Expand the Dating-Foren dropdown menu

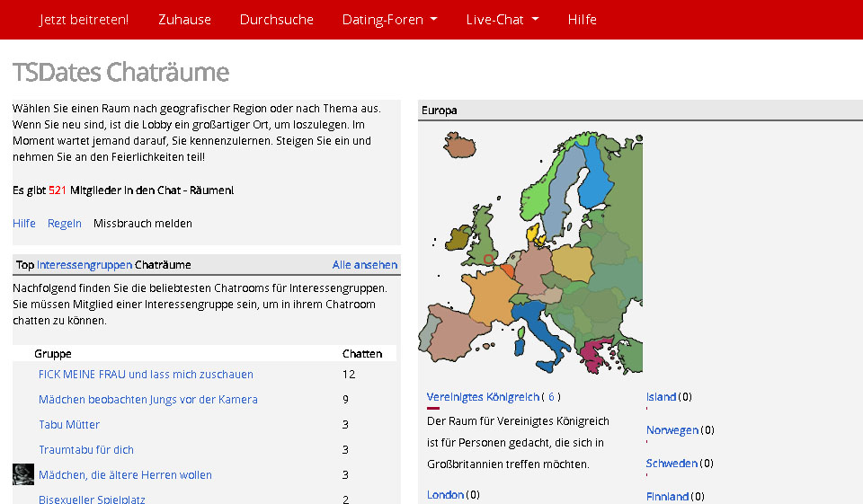click(389, 19)
